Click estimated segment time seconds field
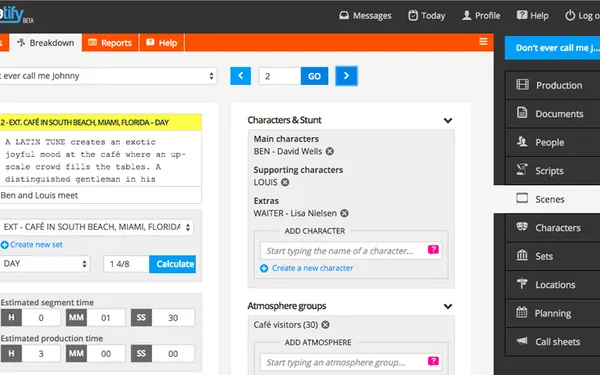Screen dimensions: 600x375 (173, 318)
